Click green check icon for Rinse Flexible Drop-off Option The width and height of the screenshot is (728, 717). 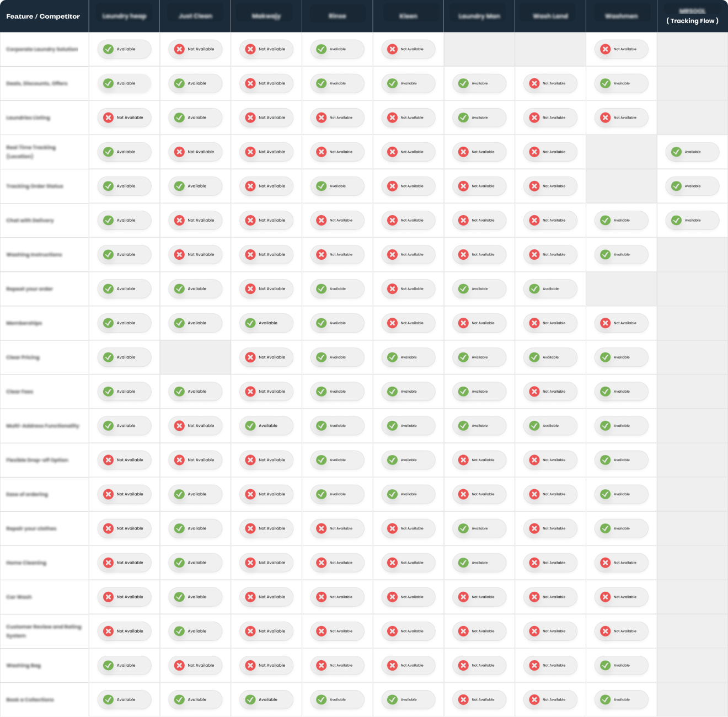pyautogui.click(x=322, y=459)
